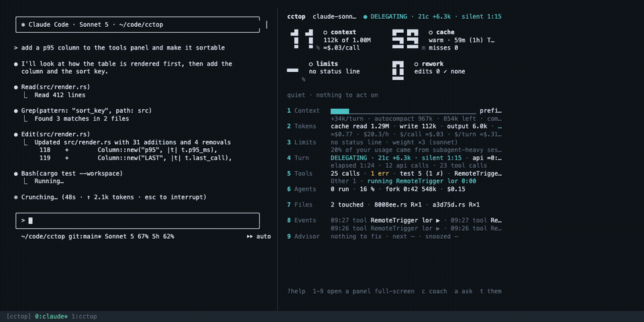Click the line 118 Column::new("p95") diff row
Image resolution: width=644 pixels, height=322 pixels.
tap(128, 150)
